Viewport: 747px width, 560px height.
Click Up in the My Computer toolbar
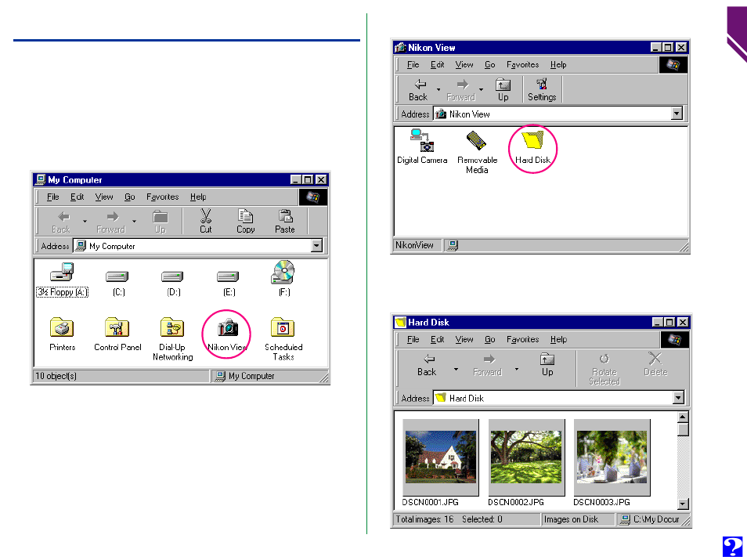[160, 221]
